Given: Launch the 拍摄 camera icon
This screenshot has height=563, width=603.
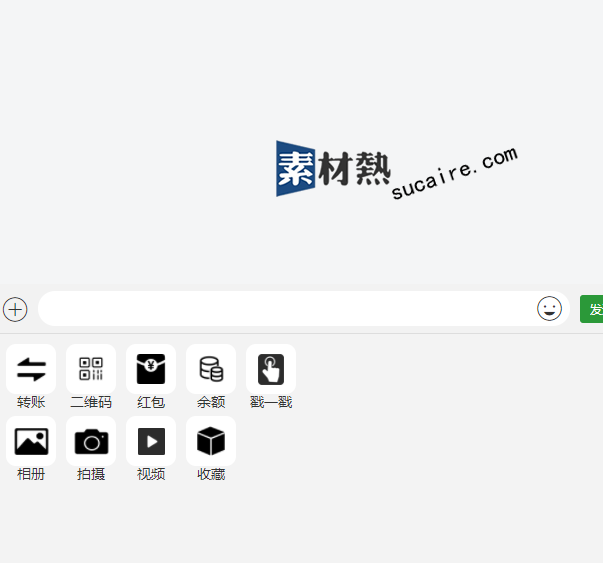Looking at the screenshot, I should click(91, 441).
